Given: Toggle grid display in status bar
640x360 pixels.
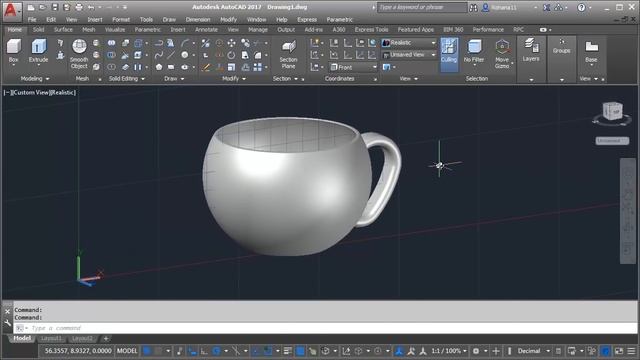Looking at the screenshot, I should coord(147,351).
